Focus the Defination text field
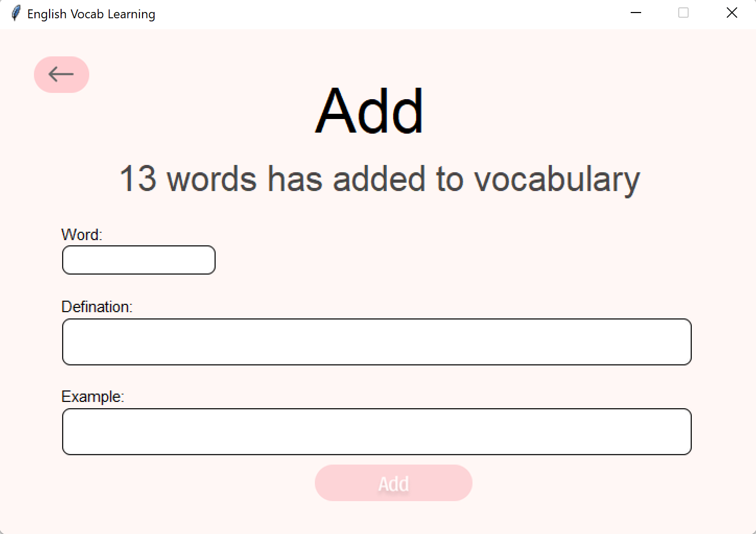The image size is (756, 534). tap(377, 341)
